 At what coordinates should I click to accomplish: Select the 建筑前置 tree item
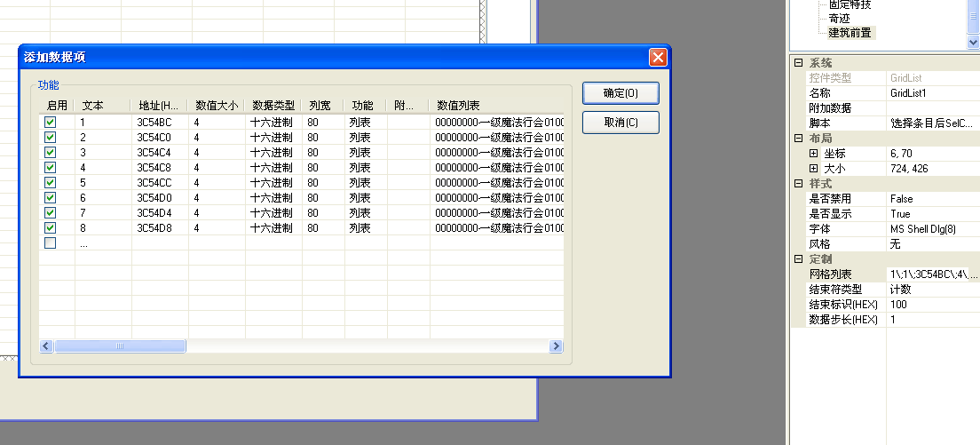pyautogui.click(x=850, y=33)
